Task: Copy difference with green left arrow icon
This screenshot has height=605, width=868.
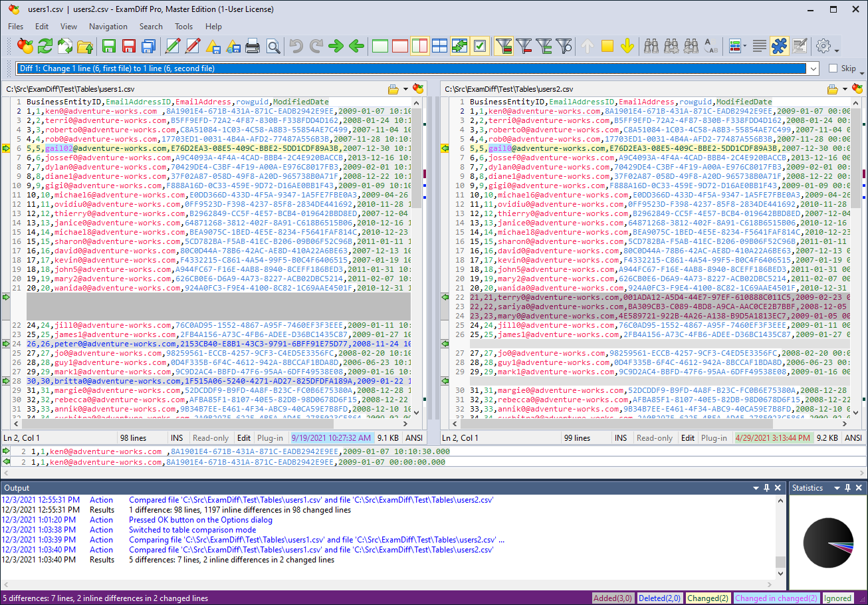Action: click(356, 46)
